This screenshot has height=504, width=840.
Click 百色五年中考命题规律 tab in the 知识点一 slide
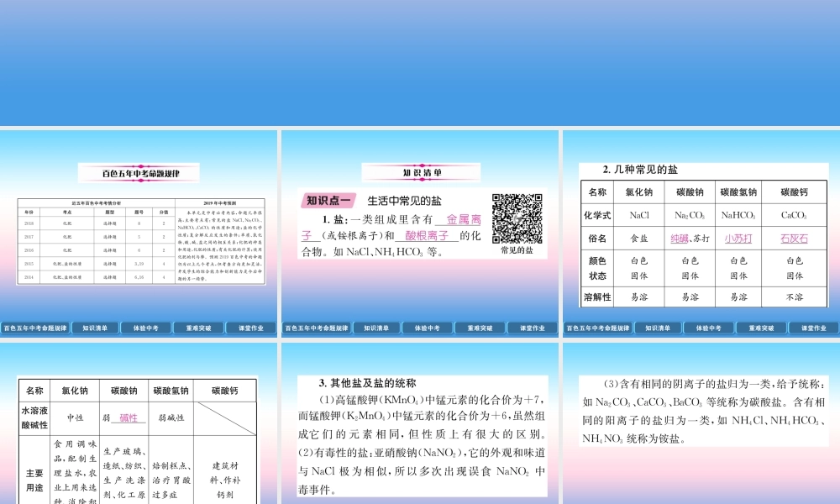point(317,328)
